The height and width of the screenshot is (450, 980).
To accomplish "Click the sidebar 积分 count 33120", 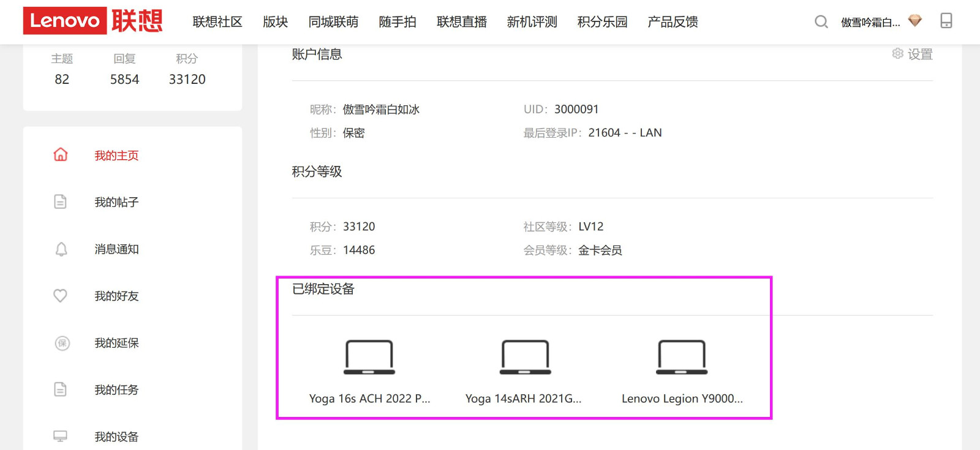I will pyautogui.click(x=187, y=79).
